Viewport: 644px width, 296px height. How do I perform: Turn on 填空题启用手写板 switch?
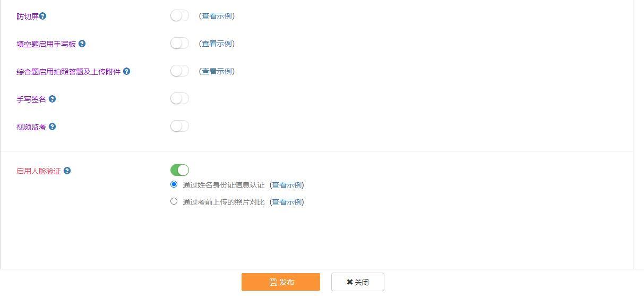click(x=179, y=43)
